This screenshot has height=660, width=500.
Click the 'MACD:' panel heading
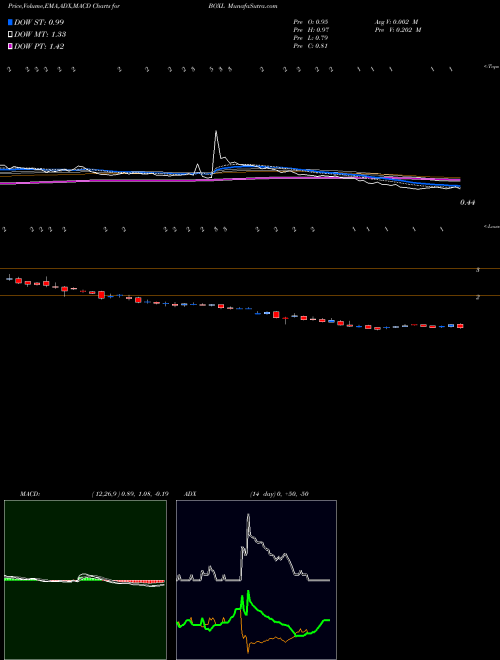[x=30, y=494]
